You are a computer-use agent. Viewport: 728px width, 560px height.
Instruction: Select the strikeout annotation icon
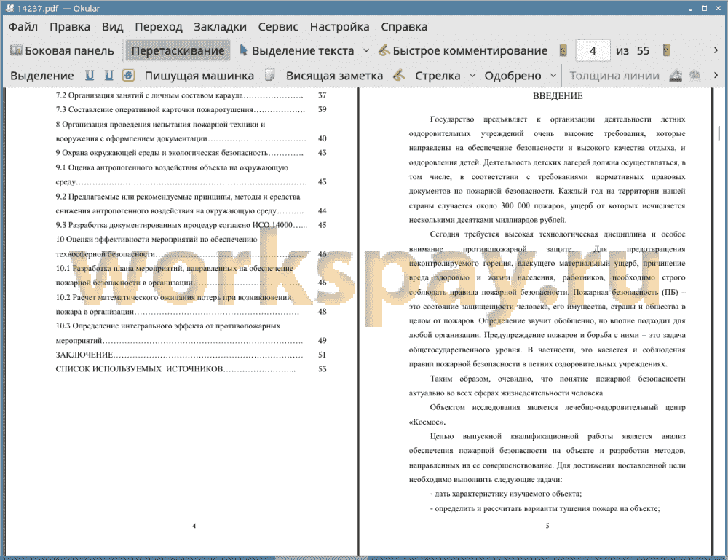click(128, 75)
